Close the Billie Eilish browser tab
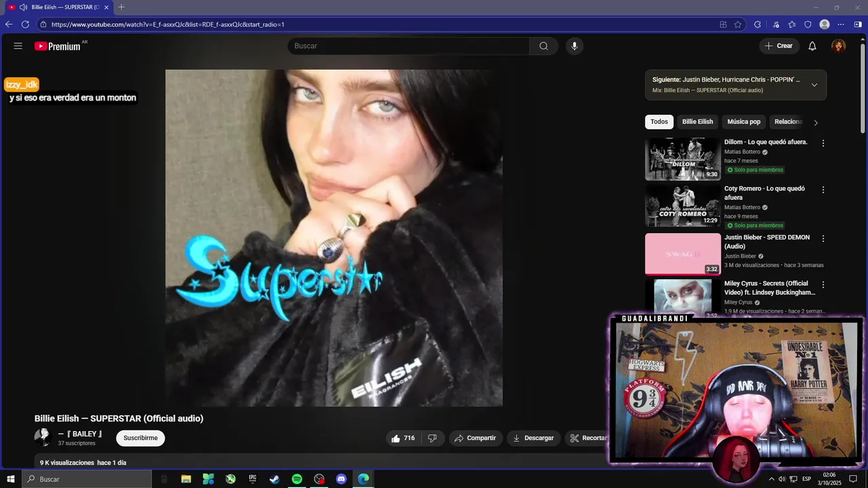 (x=106, y=7)
